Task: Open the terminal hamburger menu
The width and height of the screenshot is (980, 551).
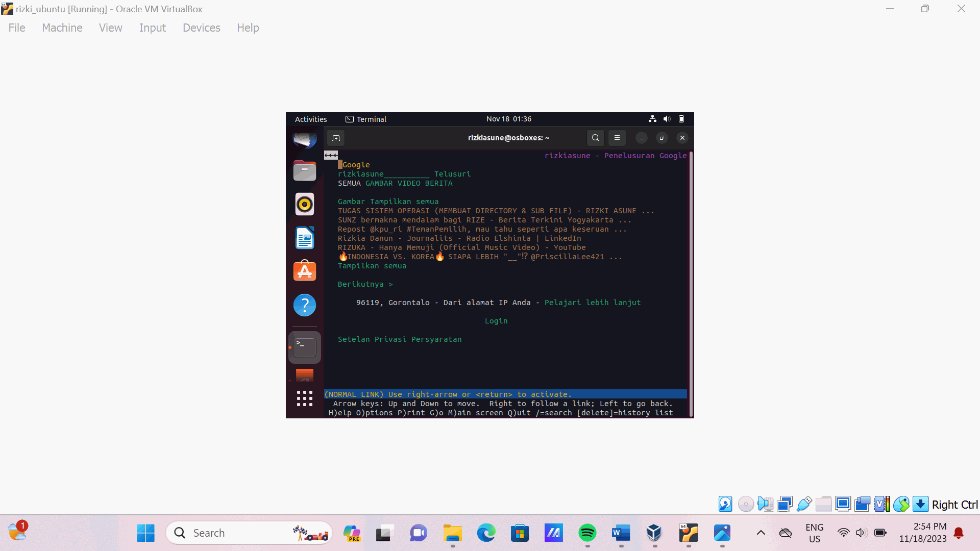Action: pos(617,138)
